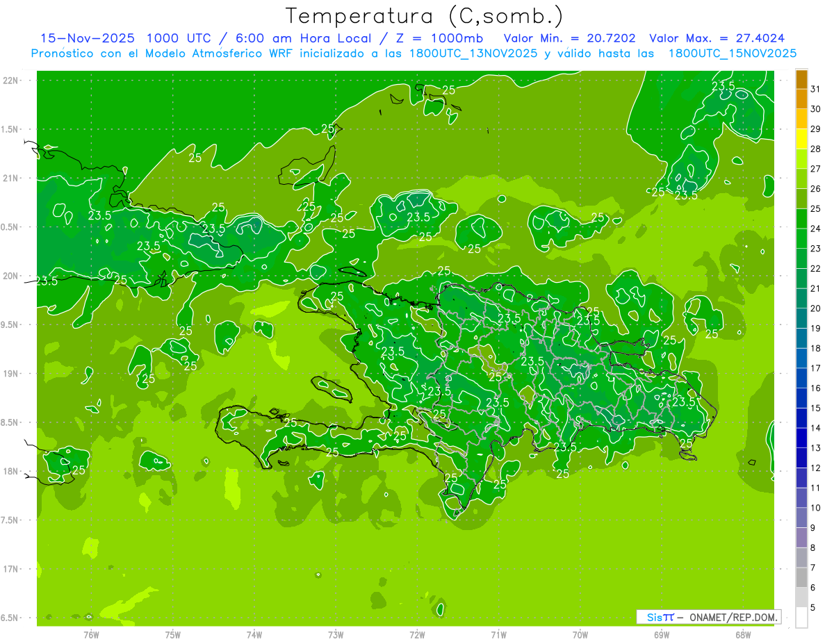Click 'Valor Max. = 27.4024' text

(x=717, y=38)
